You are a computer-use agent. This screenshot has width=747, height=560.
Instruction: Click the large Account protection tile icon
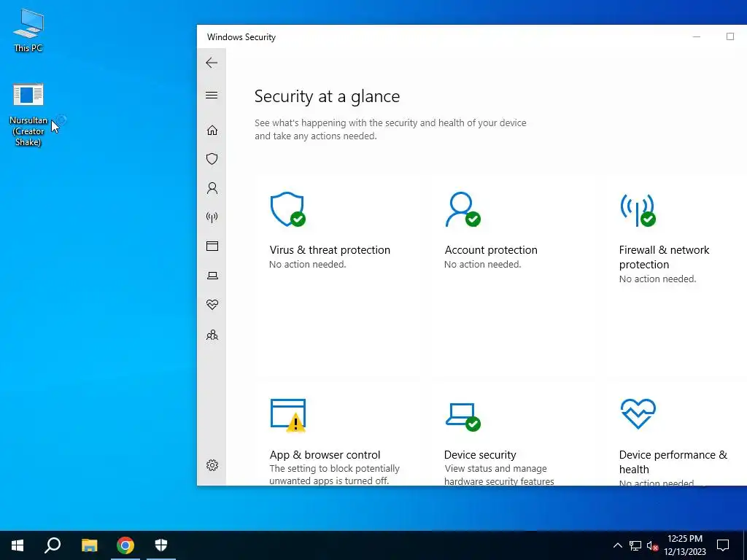(462, 209)
